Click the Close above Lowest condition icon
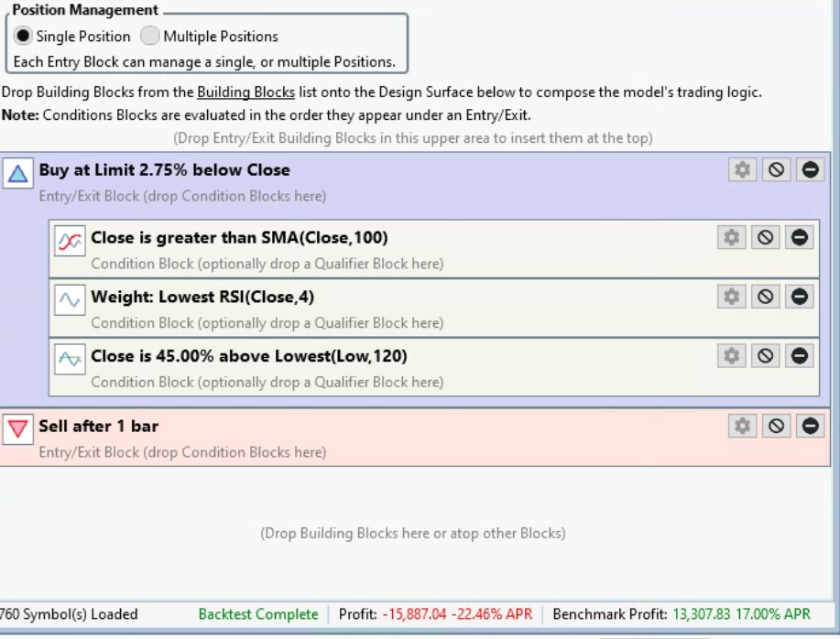The width and height of the screenshot is (840, 639). click(x=69, y=358)
